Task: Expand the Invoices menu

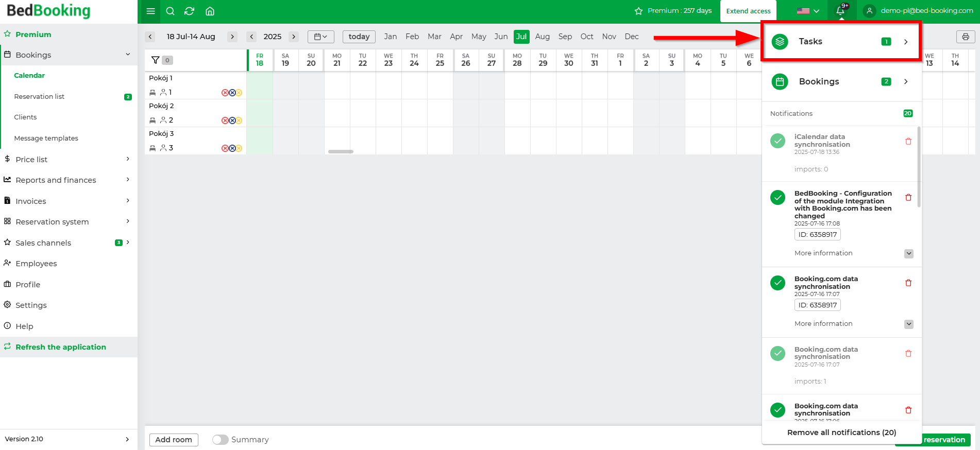Action: pos(128,201)
